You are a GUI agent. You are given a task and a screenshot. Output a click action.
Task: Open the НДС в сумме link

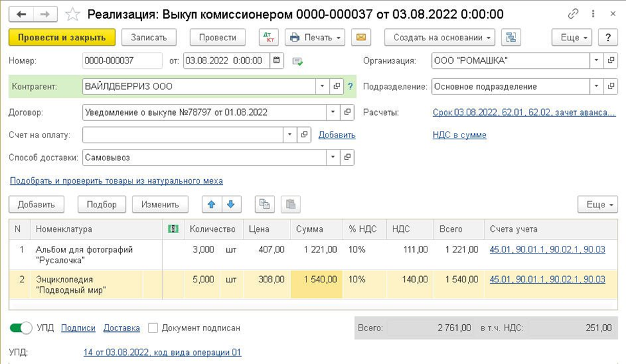click(x=460, y=135)
